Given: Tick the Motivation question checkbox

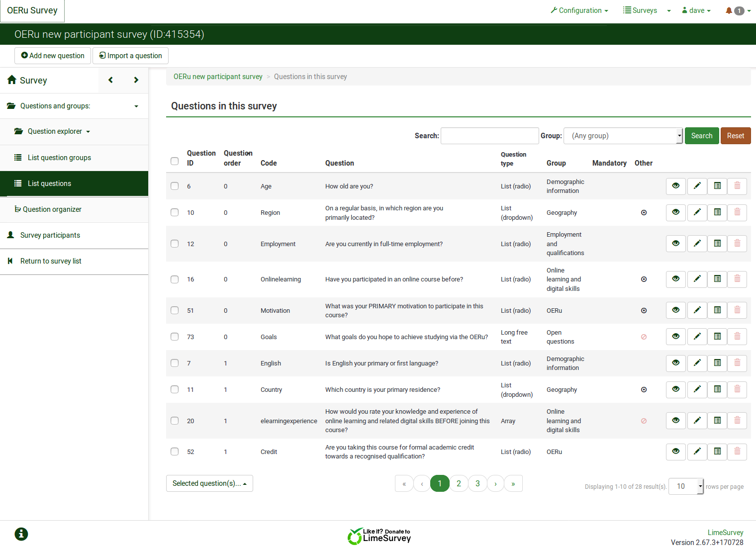Looking at the screenshot, I should point(175,310).
